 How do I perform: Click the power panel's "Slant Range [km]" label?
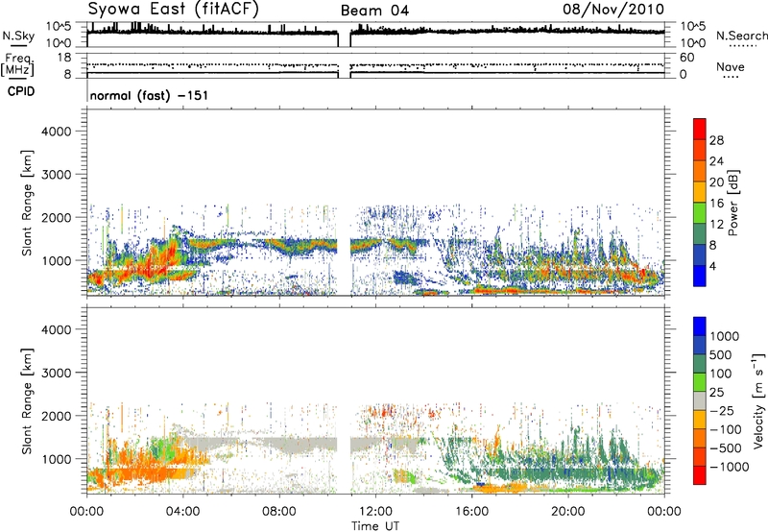tap(27, 203)
